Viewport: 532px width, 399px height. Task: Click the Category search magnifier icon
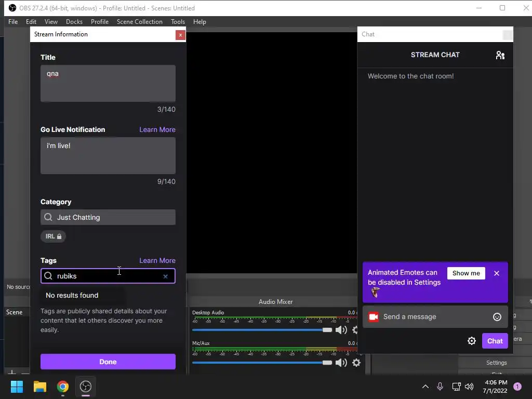[48, 217]
